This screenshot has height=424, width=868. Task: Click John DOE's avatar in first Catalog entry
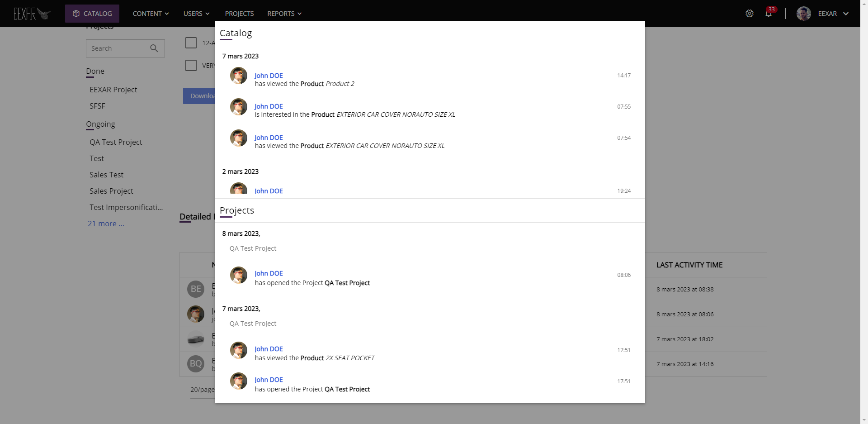pyautogui.click(x=239, y=76)
